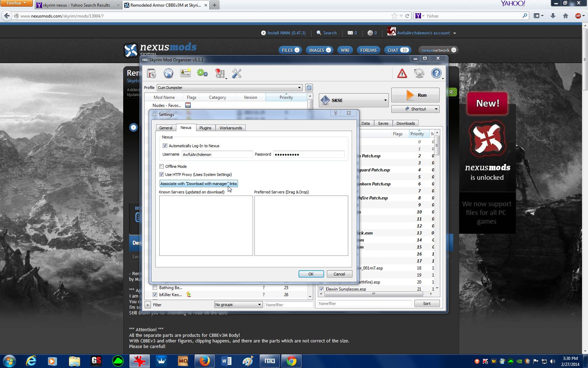Open the Saves tab in Mod Organizer

pyautogui.click(x=383, y=123)
